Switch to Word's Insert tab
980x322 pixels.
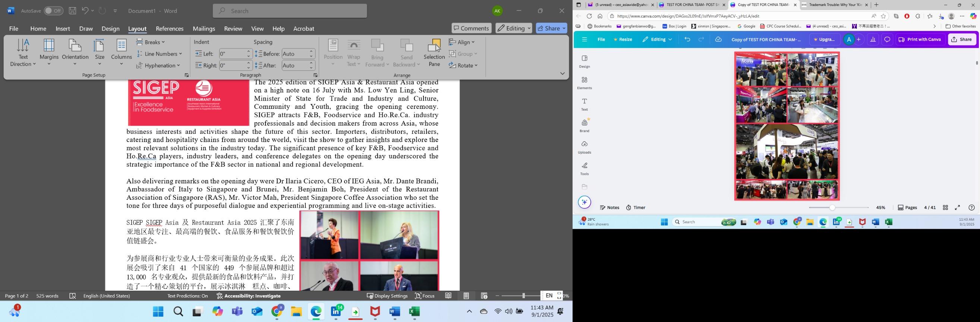(x=63, y=29)
